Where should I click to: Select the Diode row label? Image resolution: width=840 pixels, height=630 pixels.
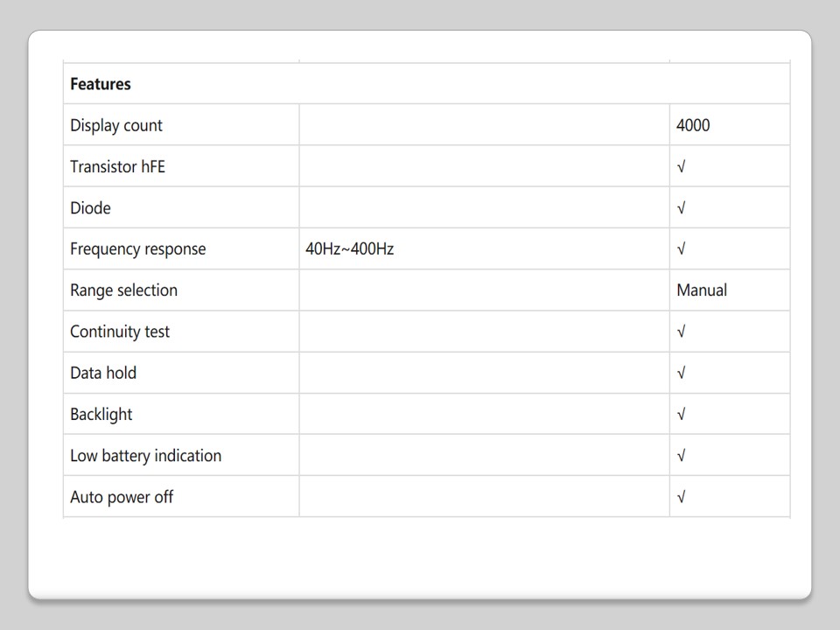point(90,207)
